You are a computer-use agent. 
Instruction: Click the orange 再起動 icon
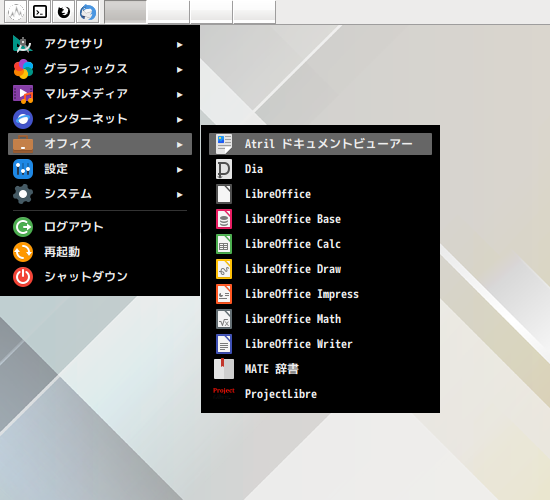click(23, 252)
